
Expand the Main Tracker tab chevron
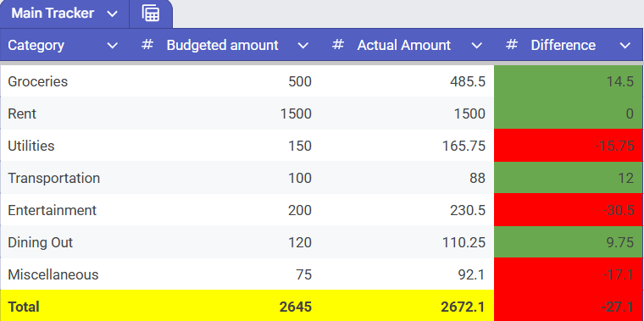point(112,14)
